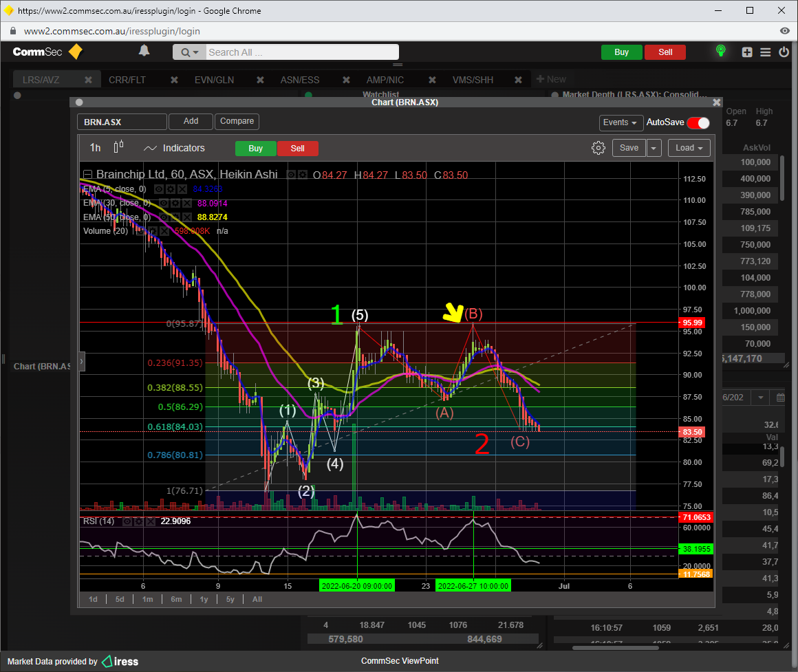Open the Indicators menu on chart
Screen dimensions: 798x672
pyautogui.click(x=174, y=148)
